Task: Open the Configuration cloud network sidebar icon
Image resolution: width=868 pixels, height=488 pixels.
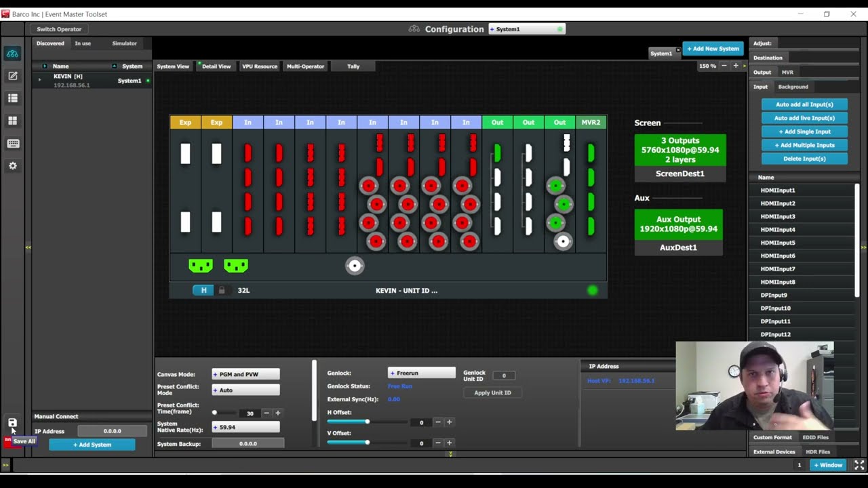Action: point(12,54)
